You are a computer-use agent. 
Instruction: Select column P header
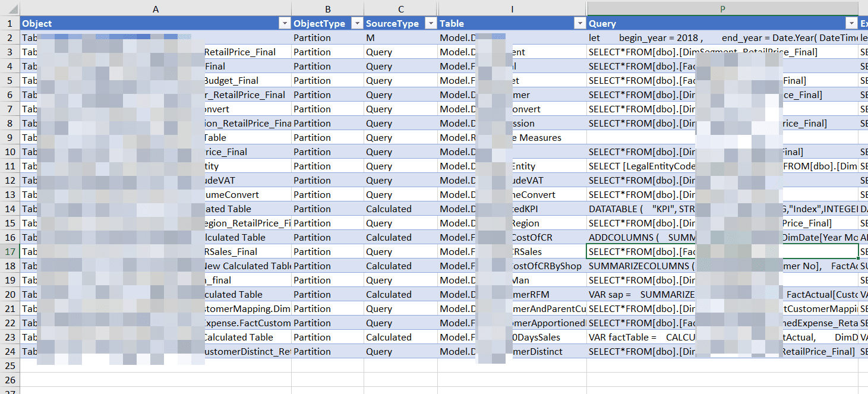point(722,9)
